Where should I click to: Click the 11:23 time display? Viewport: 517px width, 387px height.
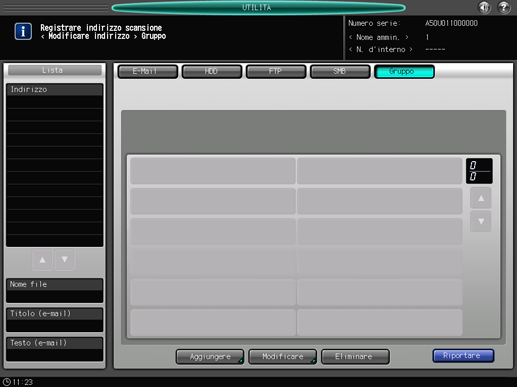tap(23, 382)
